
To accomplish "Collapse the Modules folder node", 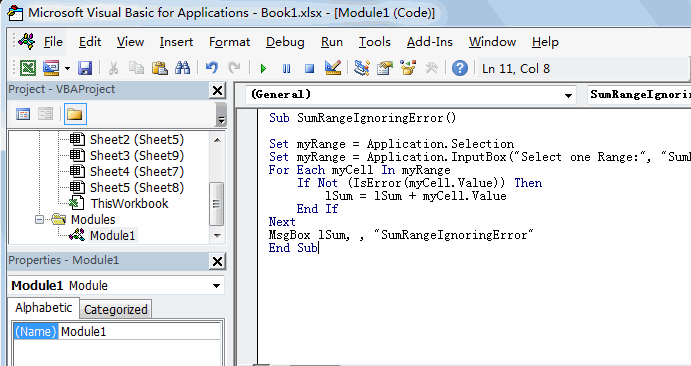I will (40, 219).
